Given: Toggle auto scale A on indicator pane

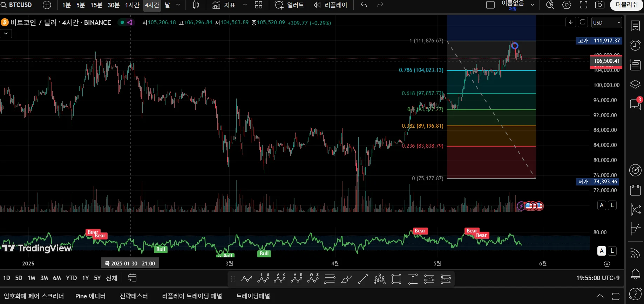Looking at the screenshot, I should (602, 251).
